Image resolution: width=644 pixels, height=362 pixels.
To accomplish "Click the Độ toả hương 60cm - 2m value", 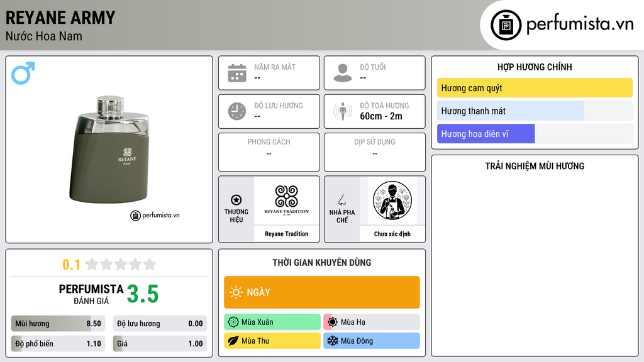I will pyautogui.click(x=380, y=116).
